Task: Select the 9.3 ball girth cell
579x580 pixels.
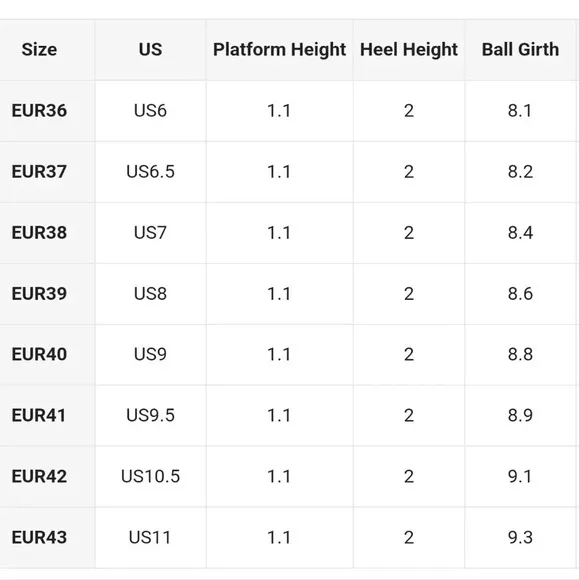Action: pos(520,537)
